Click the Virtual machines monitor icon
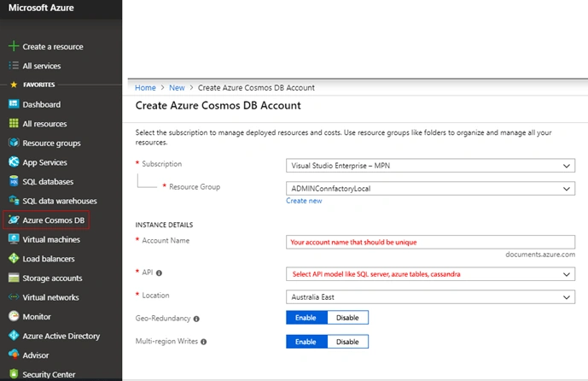588x381 pixels. click(x=14, y=239)
